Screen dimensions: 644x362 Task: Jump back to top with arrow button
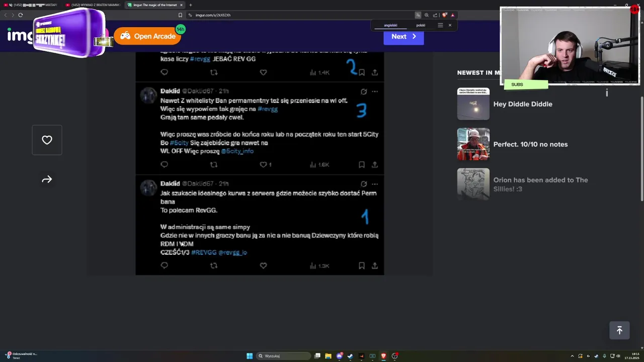pos(619,330)
